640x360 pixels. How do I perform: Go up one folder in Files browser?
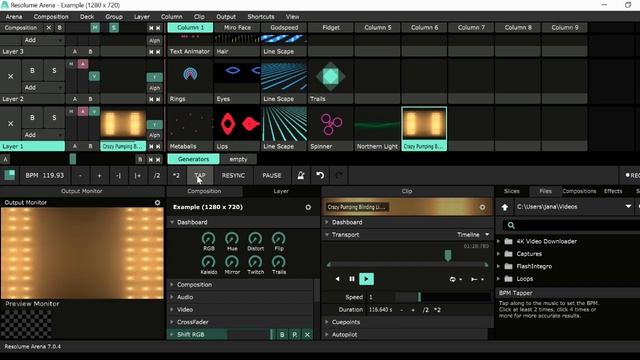[505, 207]
